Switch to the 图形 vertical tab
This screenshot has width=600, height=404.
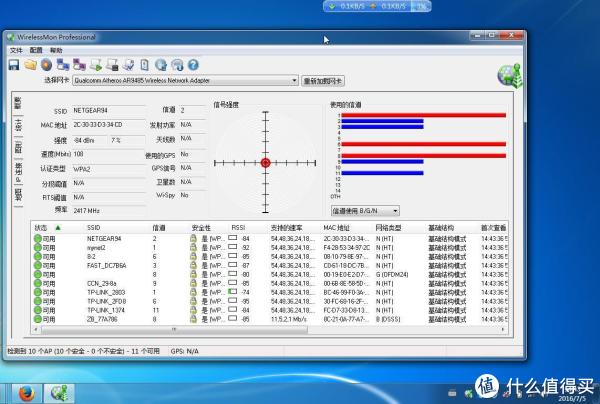point(18,147)
